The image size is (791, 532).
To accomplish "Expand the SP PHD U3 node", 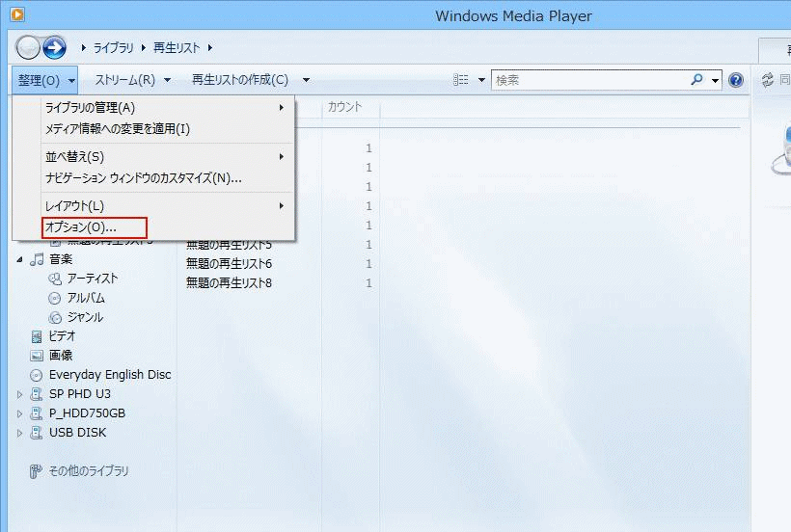I will point(19,394).
